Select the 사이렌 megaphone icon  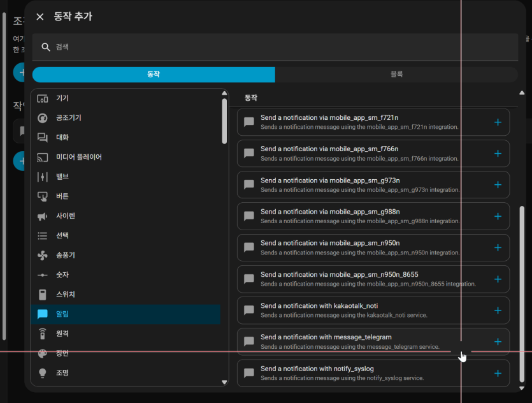point(43,216)
